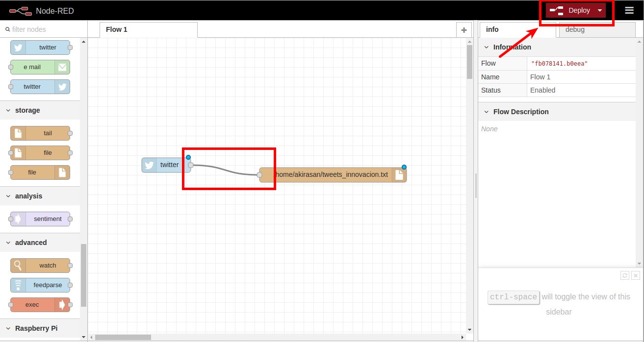
Task: Click the canvas vertical scrollbar thumb
Action: [x=469, y=62]
